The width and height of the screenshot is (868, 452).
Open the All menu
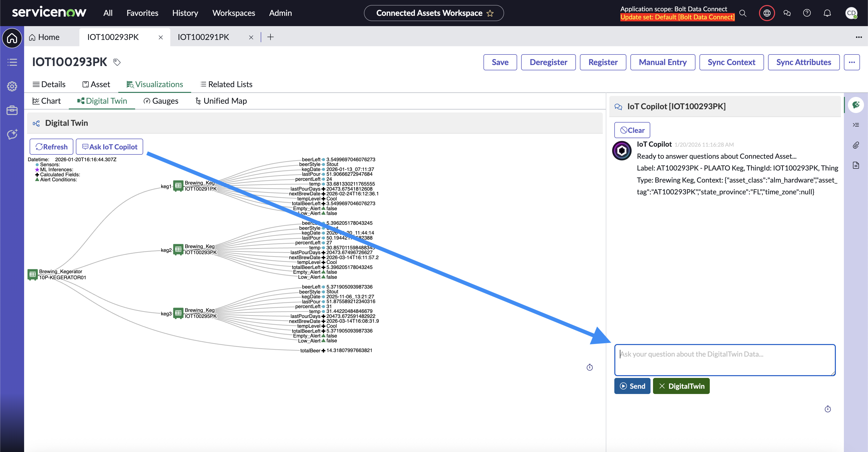pyautogui.click(x=108, y=13)
